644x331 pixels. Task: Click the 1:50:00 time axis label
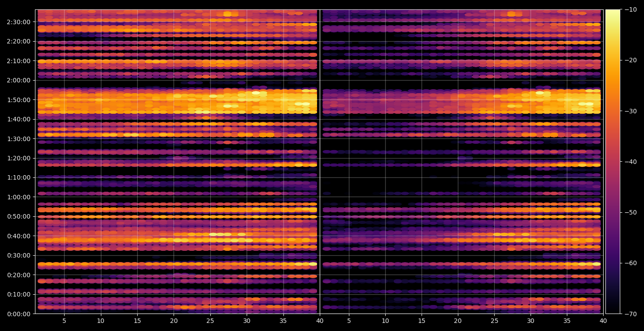pyautogui.click(x=19, y=99)
